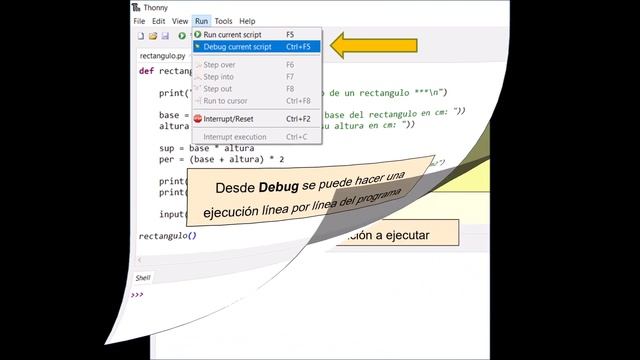Click the editor horizontal scrollbar left arrow
The height and width of the screenshot is (360, 640).
pos(139,260)
